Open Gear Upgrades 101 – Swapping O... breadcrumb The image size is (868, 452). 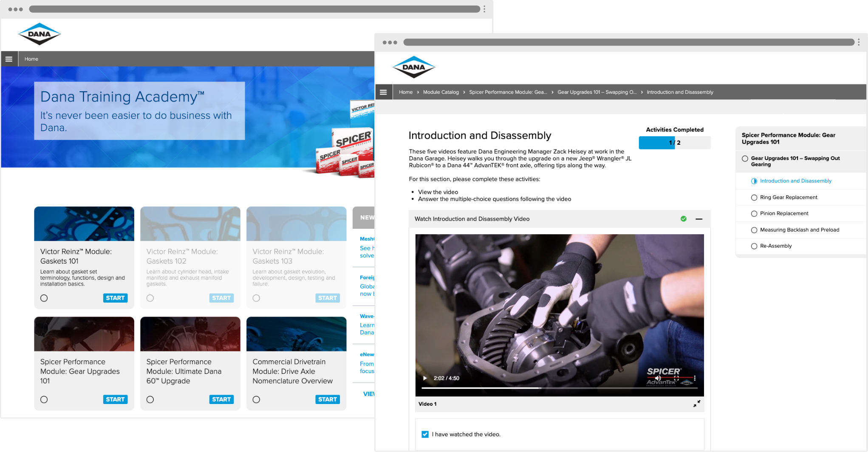pos(597,92)
